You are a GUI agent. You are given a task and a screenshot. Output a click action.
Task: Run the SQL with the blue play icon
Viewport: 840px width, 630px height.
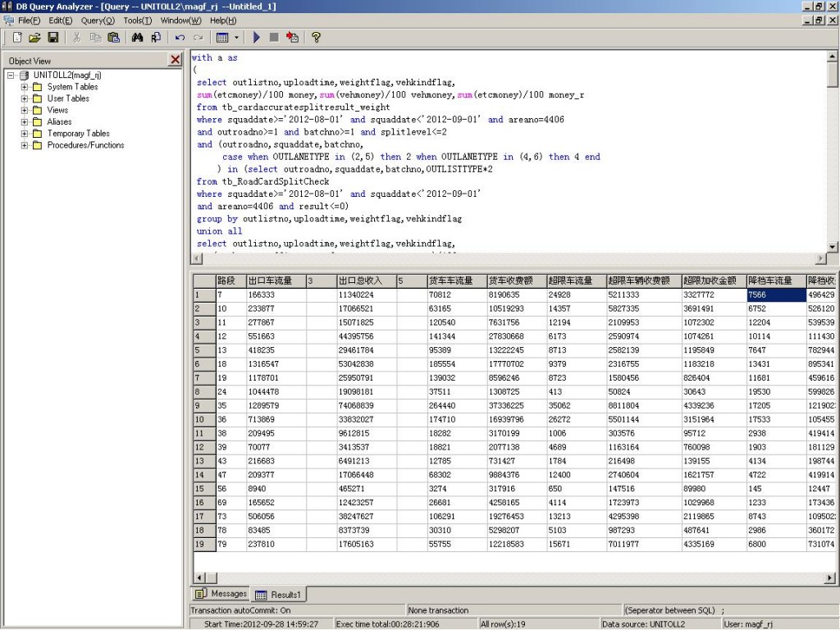click(x=256, y=38)
